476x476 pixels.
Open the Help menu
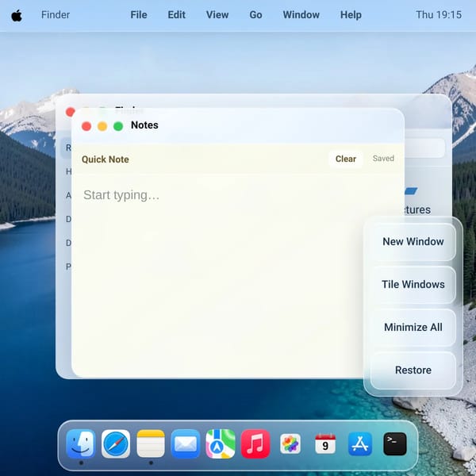351,15
